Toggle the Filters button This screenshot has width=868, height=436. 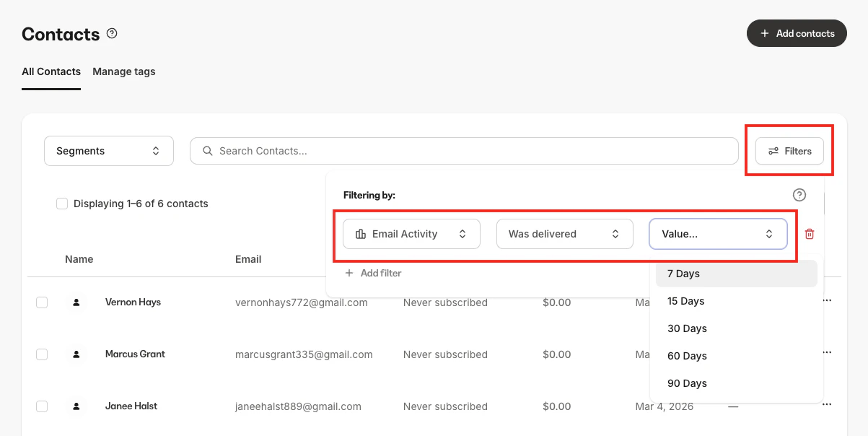789,151
